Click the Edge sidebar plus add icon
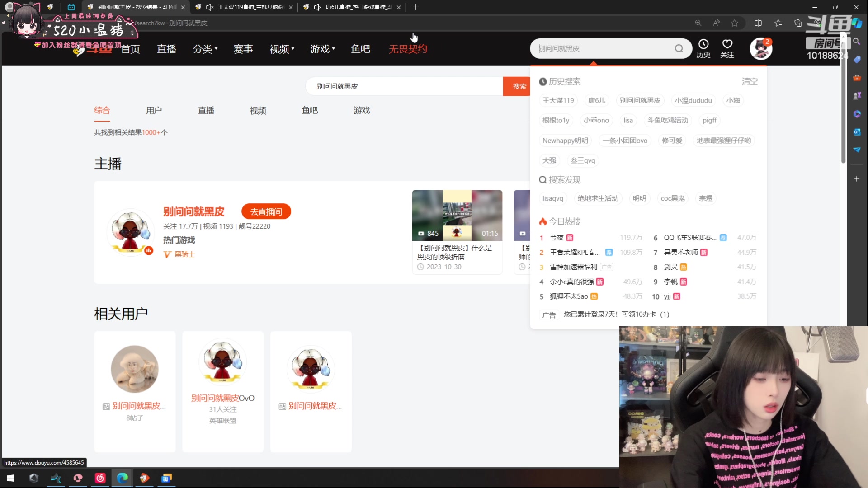 point(857,179)
